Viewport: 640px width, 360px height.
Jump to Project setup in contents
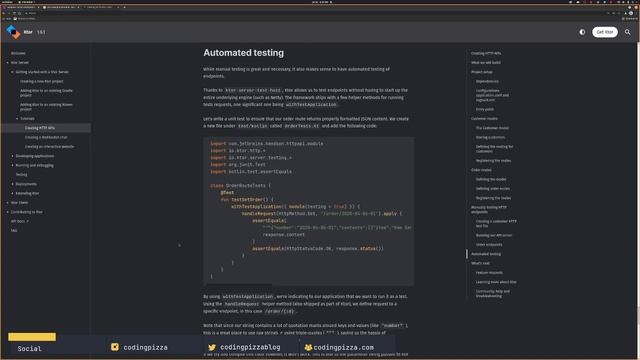[482, 72]
